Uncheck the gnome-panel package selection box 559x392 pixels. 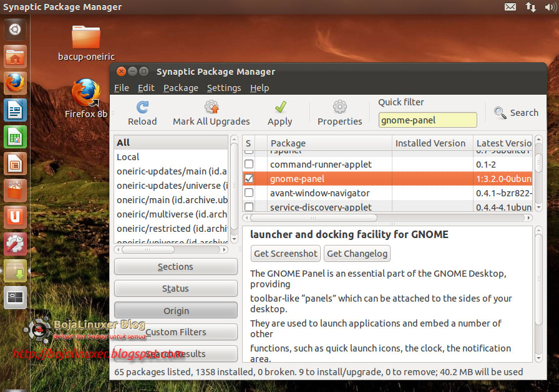248,178
